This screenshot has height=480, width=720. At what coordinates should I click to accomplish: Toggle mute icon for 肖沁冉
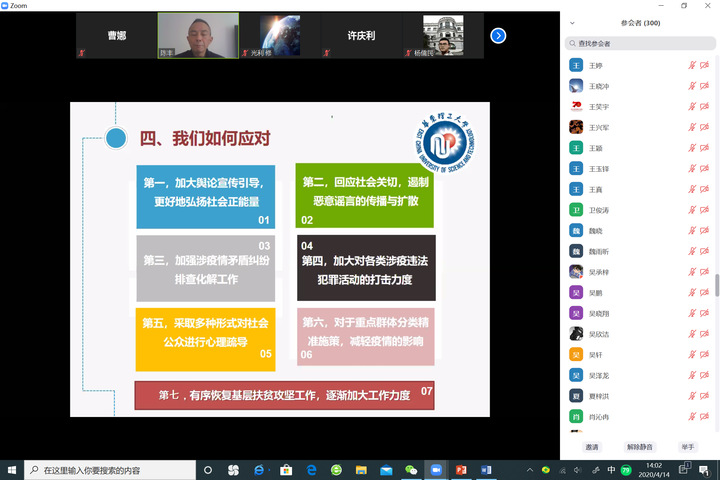point(691,416)
